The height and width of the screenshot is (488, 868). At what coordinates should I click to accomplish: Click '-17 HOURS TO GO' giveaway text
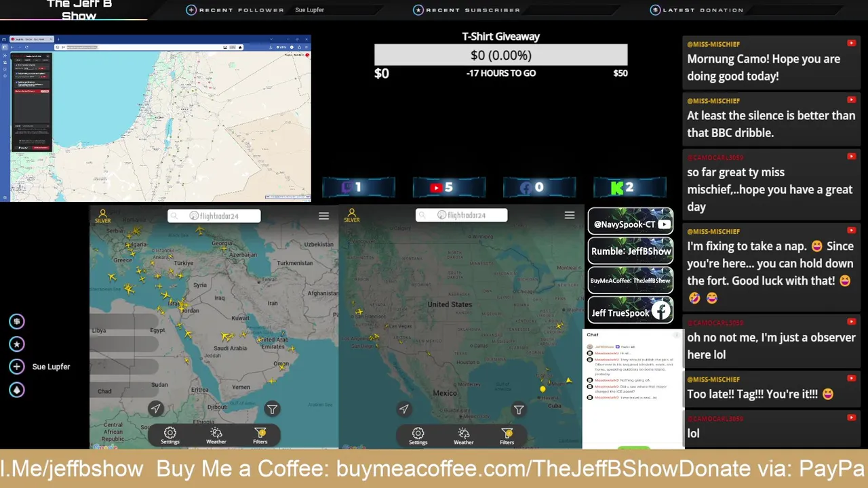[x=501, y=73]
